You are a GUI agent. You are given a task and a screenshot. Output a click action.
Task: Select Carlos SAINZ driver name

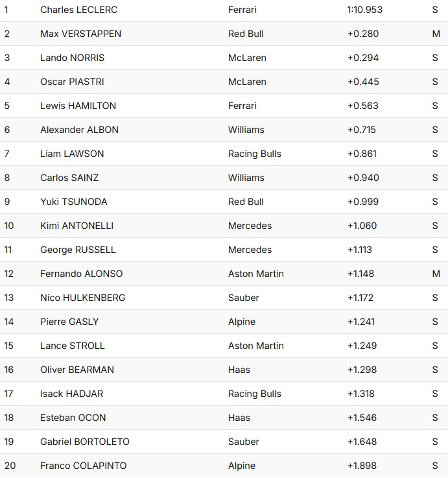coord(69,178)
